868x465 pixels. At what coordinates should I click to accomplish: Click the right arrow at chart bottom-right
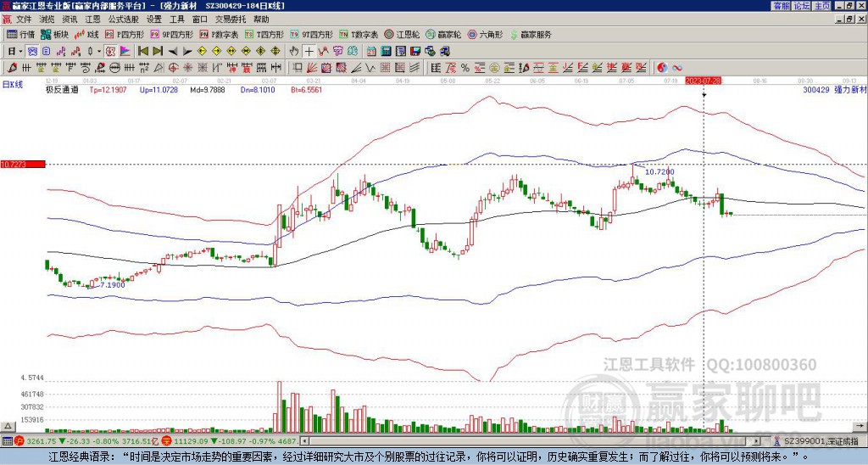[861, 426]
